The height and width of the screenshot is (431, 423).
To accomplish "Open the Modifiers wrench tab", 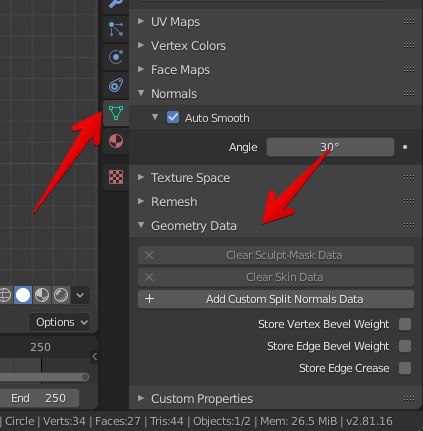I will [x=116, y=4].
